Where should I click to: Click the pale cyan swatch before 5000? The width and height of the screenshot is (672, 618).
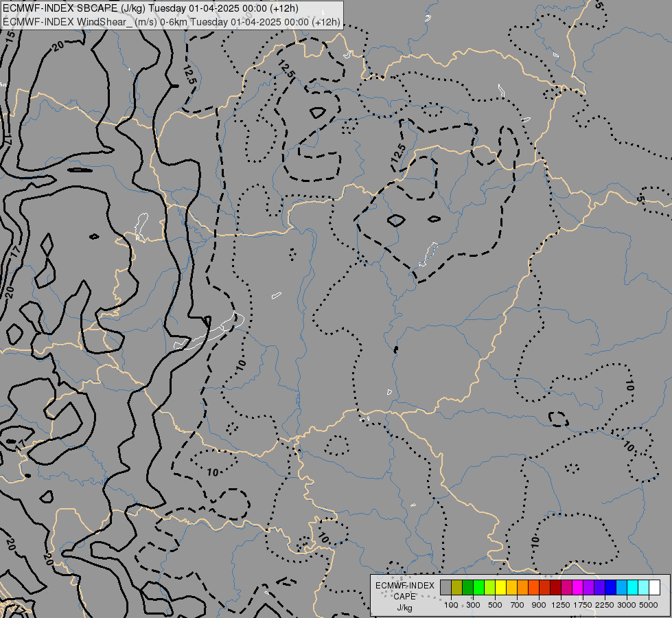[643, 587]
